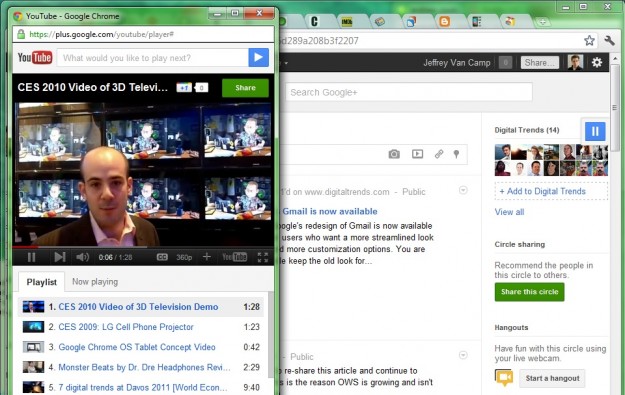
Task: Add photo using camera icon in share box
Action: pyautogui.click(x=394, y=154)
